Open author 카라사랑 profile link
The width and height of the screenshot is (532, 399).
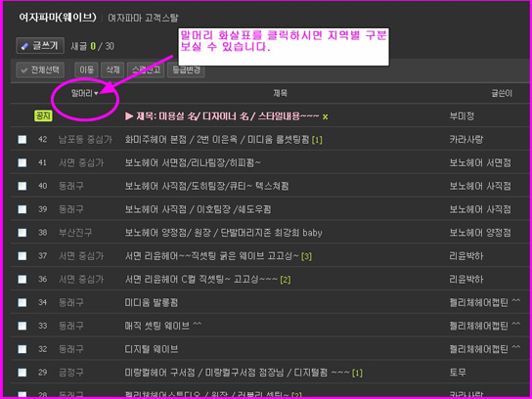[465, 140]
